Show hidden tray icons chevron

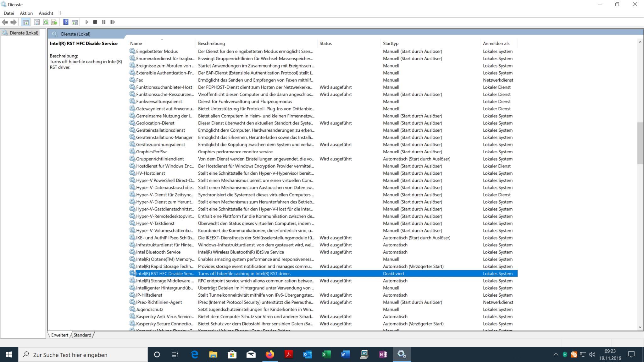tap(556, 354)
